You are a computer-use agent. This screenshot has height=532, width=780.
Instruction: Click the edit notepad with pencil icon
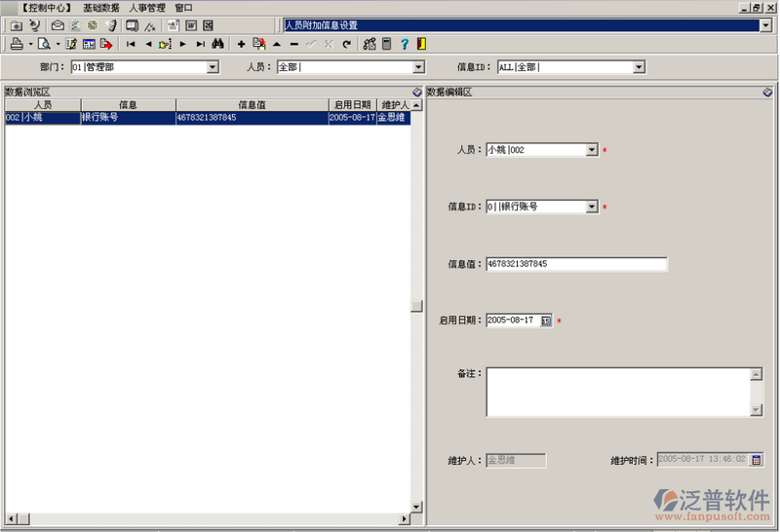click(x=71, y=44)
